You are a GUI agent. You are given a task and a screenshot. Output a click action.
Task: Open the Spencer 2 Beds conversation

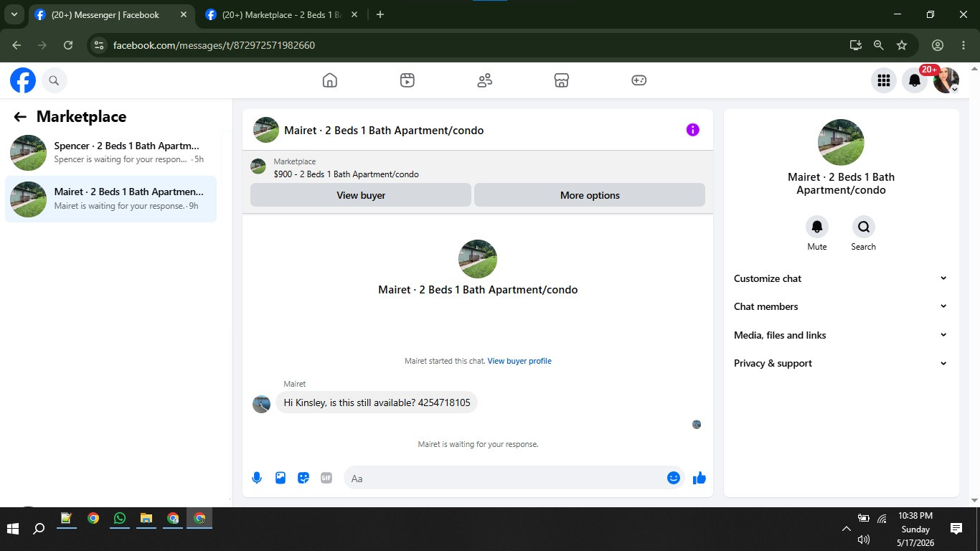click(x=111, y=152)
